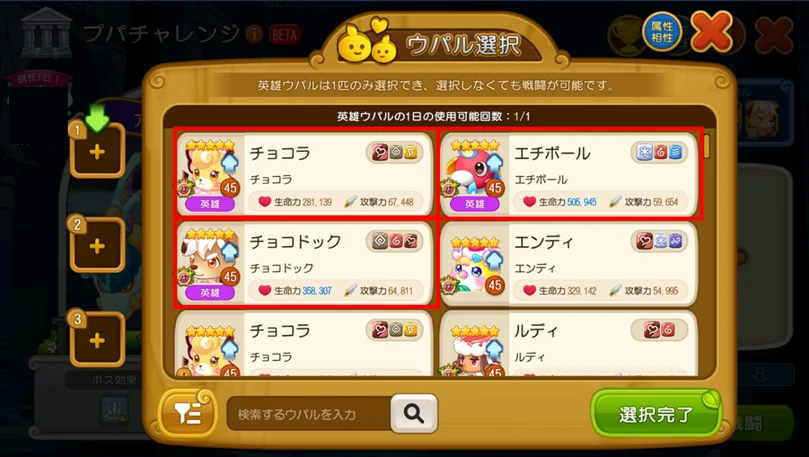
Task: Click the magnifying glass search icon
Action: (414, 413)
